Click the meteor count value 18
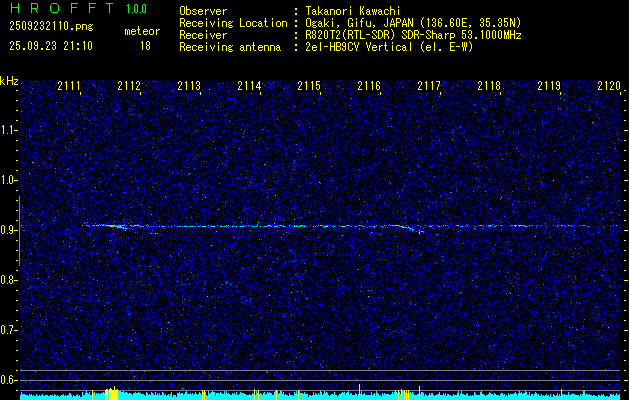This screenshot has width=629, height=400. click(x=145, y=46)
